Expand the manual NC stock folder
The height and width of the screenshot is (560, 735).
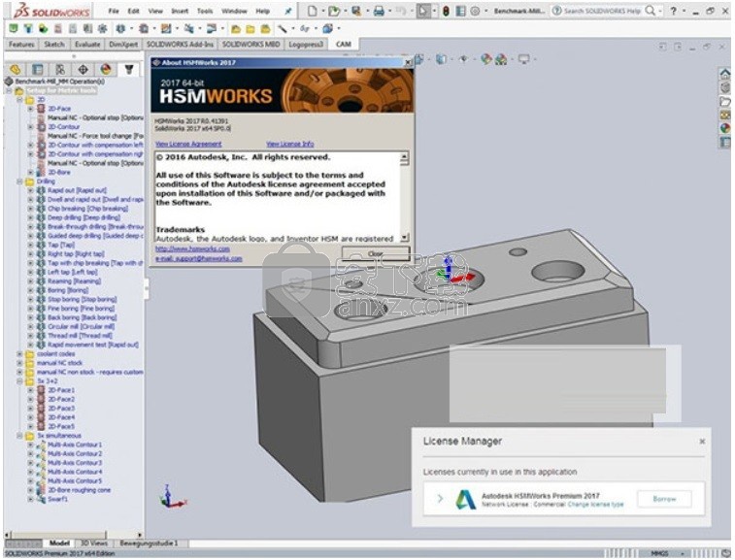(x=19, y=363)
